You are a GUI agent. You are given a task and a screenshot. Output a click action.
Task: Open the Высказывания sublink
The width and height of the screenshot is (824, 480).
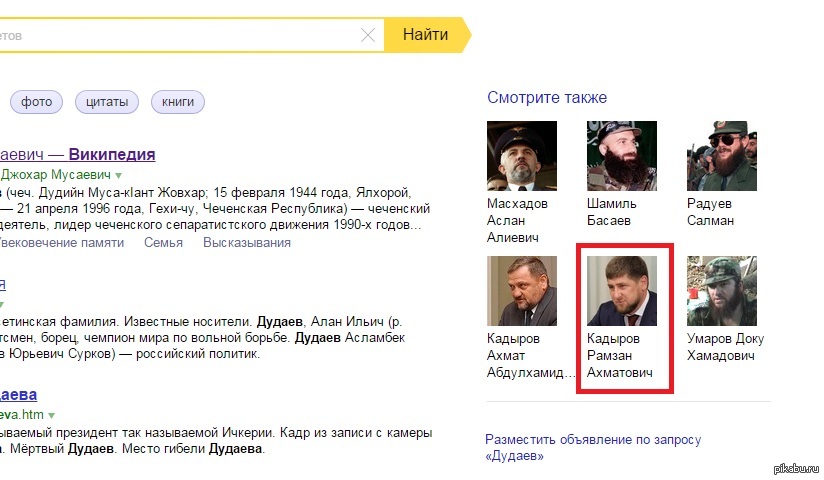point(247,243)
